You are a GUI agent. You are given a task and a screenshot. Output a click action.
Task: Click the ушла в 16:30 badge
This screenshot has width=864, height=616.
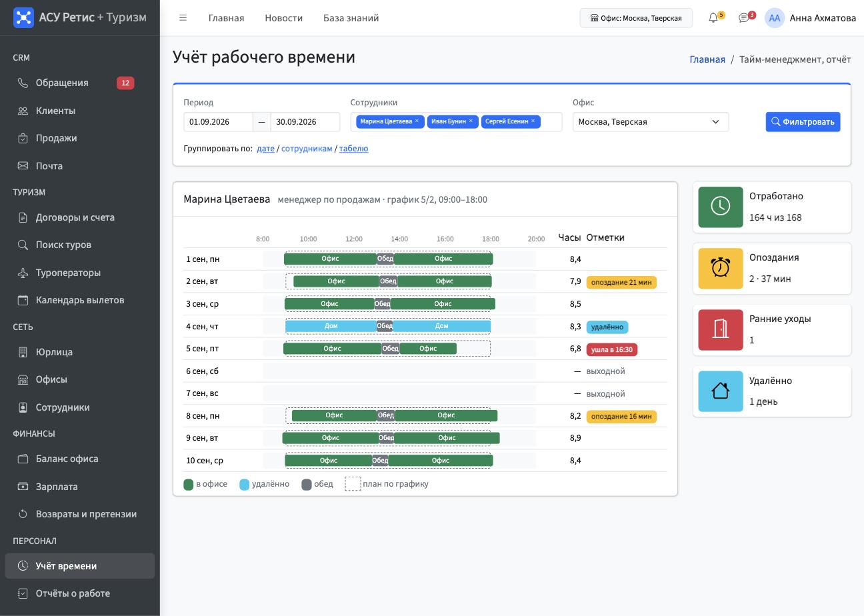pos(612,349)
